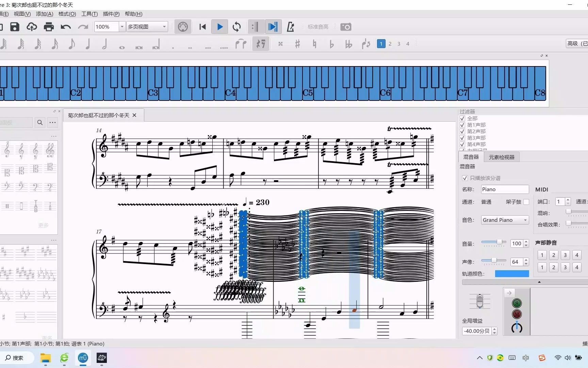Toggle the metronome icon
588x368 pixels.
point(290,27)
